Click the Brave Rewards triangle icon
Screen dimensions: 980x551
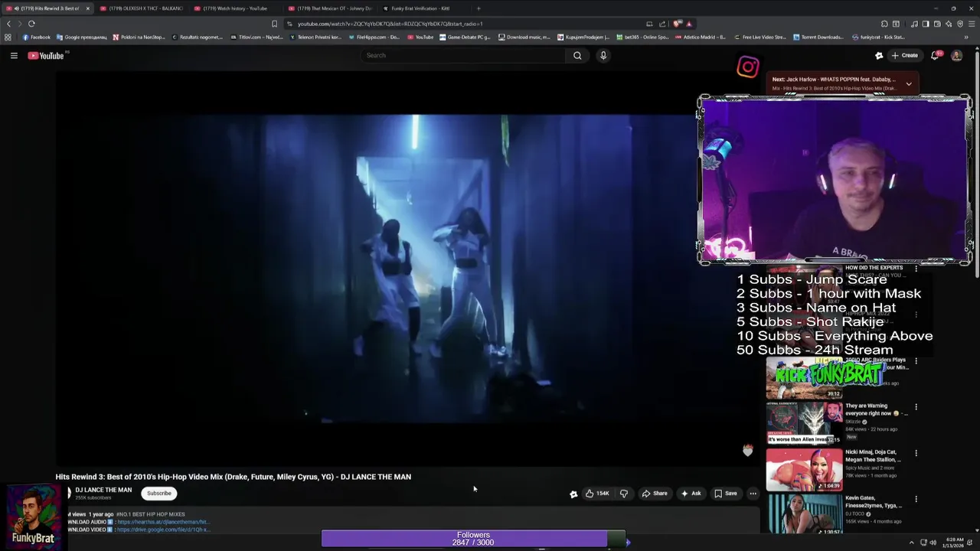[689, 24]
